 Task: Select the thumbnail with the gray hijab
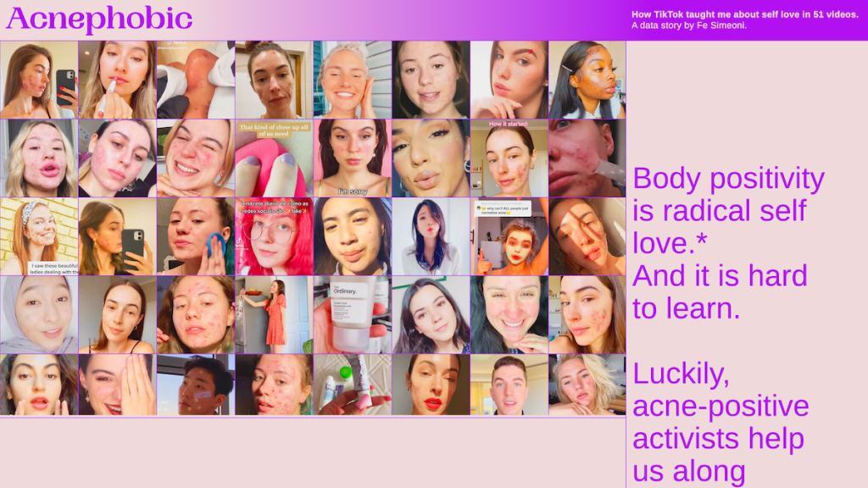pos(39,314)
